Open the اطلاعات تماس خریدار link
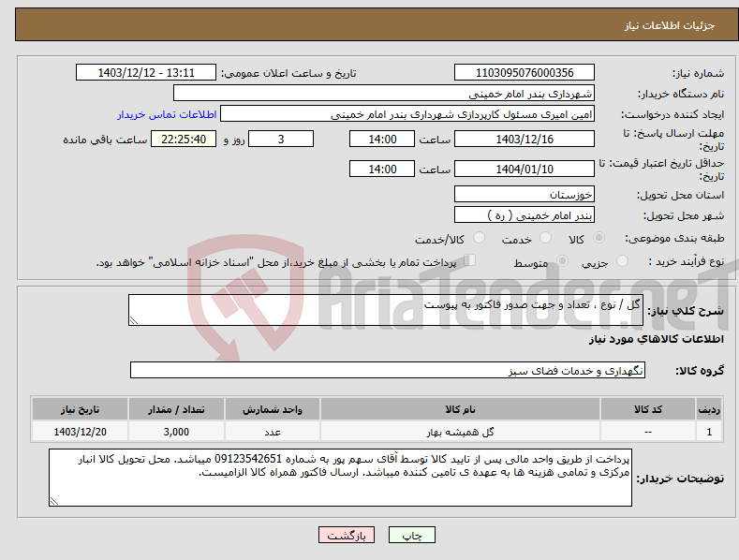This screenshot has height=560, width=739. click(167, 114)
